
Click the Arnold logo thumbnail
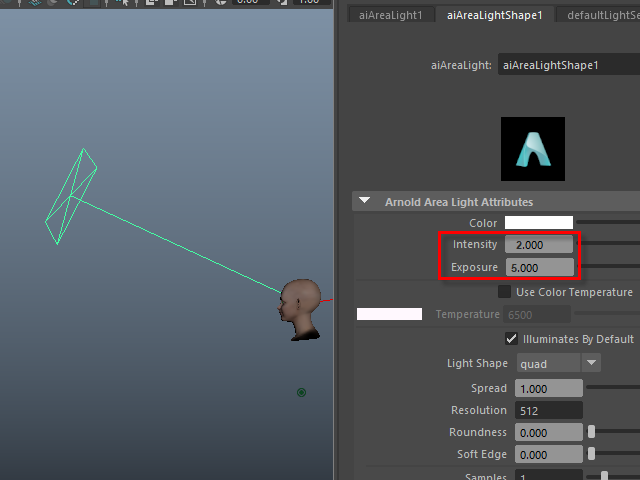pyautogui.click(x=532, y=149)
